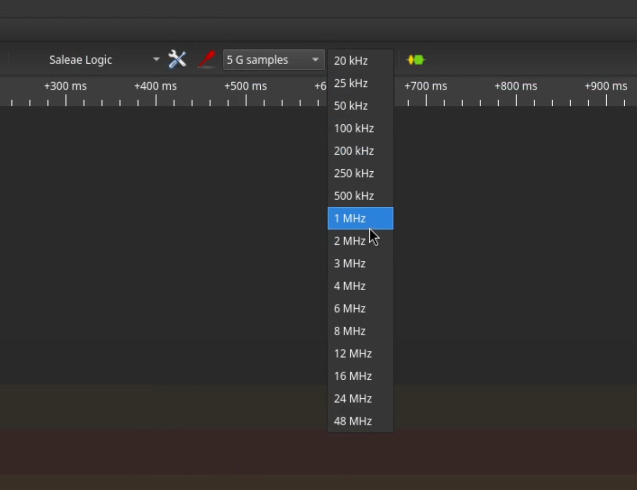Select 48 MHz maximum sample rate
Viewport: 637px width, 490px height.
click(x=353, y=421)
